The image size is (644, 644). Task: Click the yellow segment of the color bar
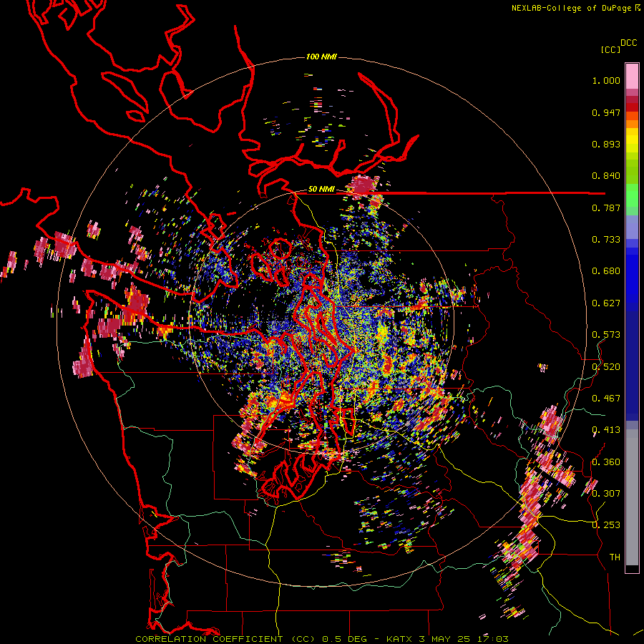(632, 140)
